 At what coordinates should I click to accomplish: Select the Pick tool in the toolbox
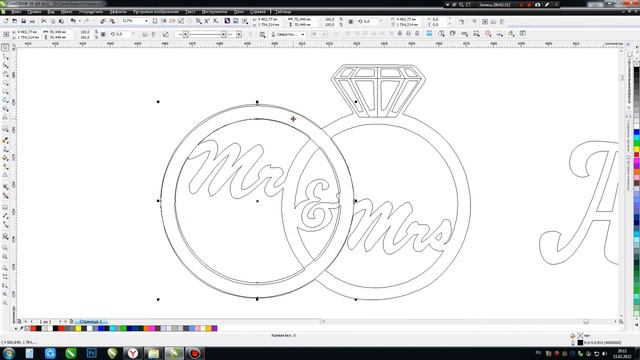pyautogui.click(x=5, y=48)
